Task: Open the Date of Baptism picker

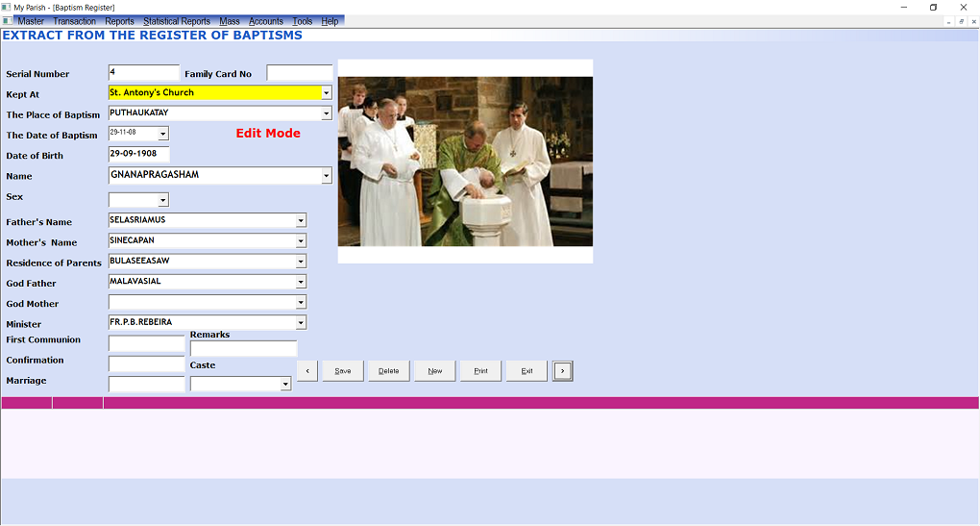Action: 162,134
